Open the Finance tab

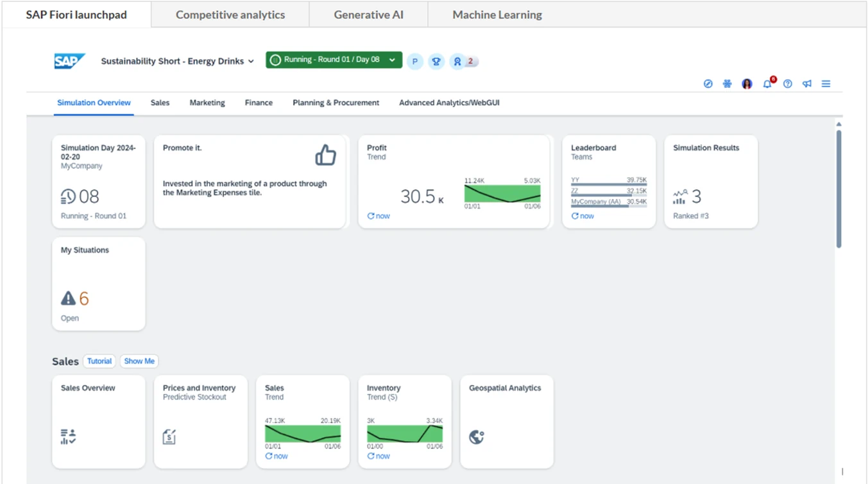(259, 103)
